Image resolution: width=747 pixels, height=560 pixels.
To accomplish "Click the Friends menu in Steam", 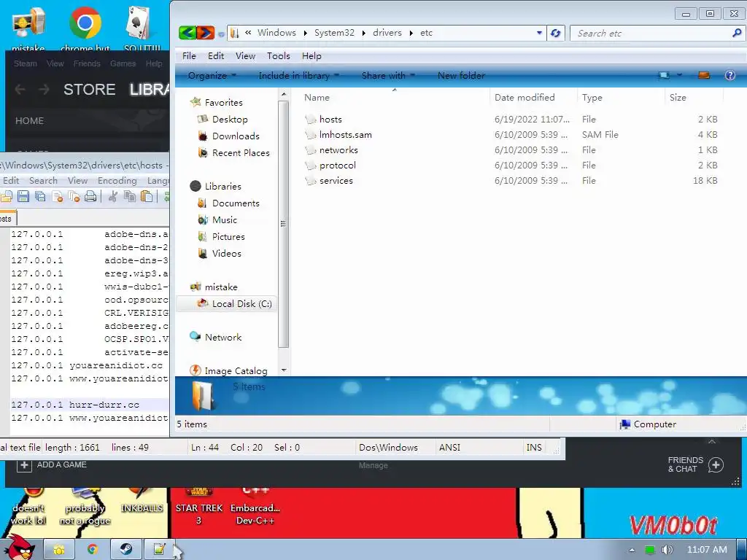I will (x=87, y=63).
